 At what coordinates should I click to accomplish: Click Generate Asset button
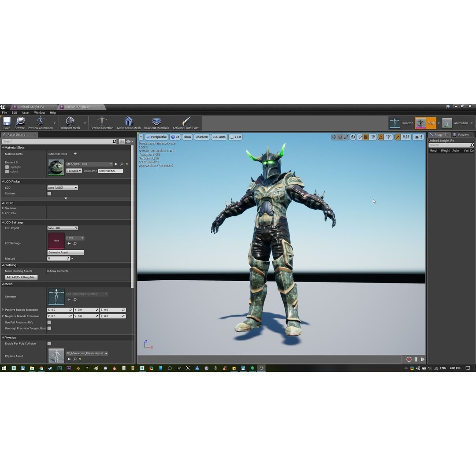66,253
